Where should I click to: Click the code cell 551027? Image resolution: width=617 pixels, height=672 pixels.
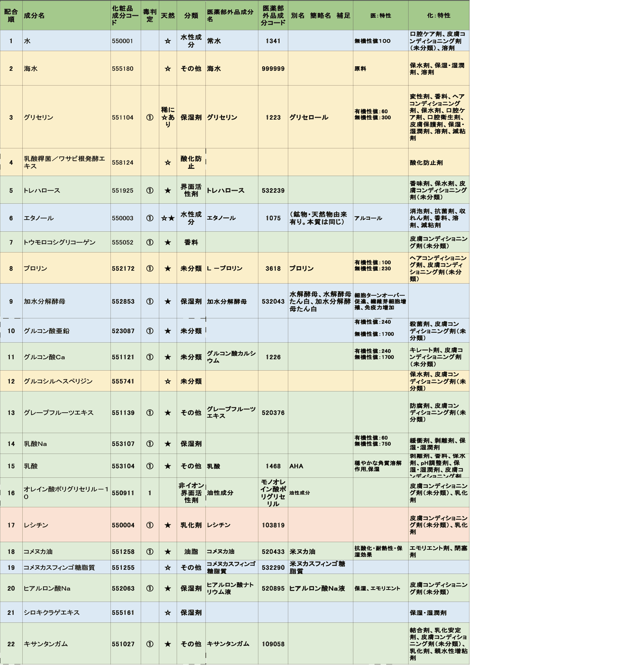point(126,644)
